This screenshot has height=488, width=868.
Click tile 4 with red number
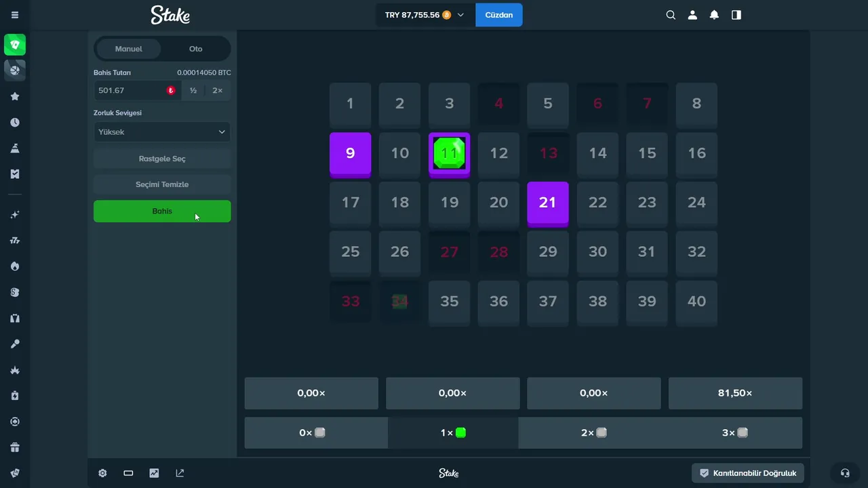tap(498, 104)
